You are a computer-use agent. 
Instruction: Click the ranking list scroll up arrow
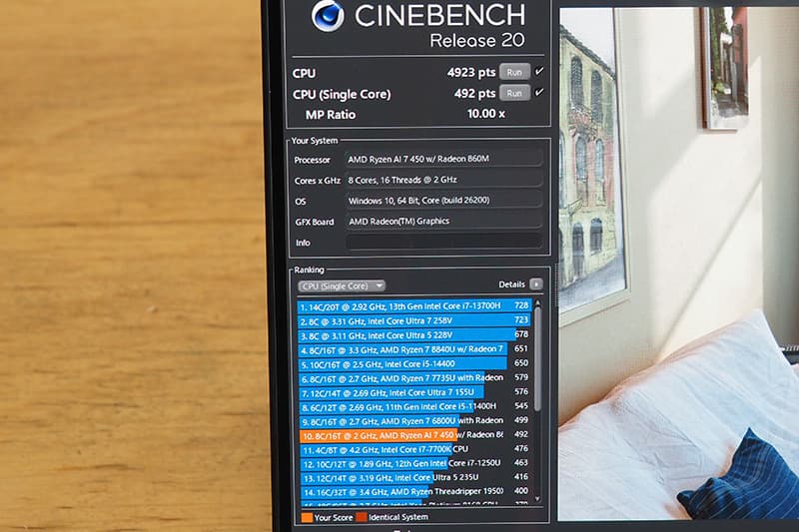point(537,303)
